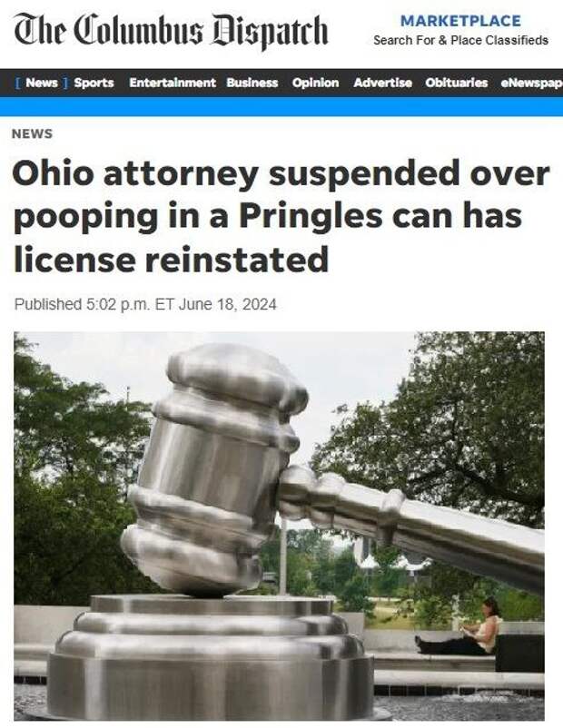Click the published date line
The image size is (563, 728).
coord(145,305)
